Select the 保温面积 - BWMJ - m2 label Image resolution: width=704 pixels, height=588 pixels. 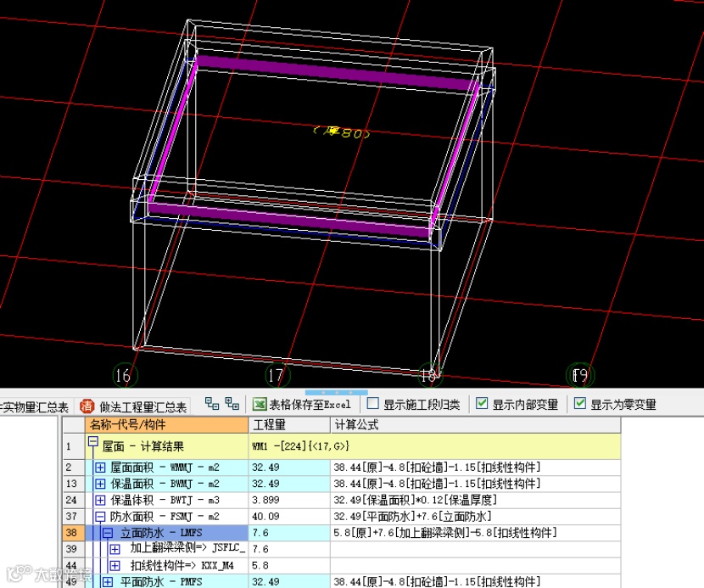point(165,484)
